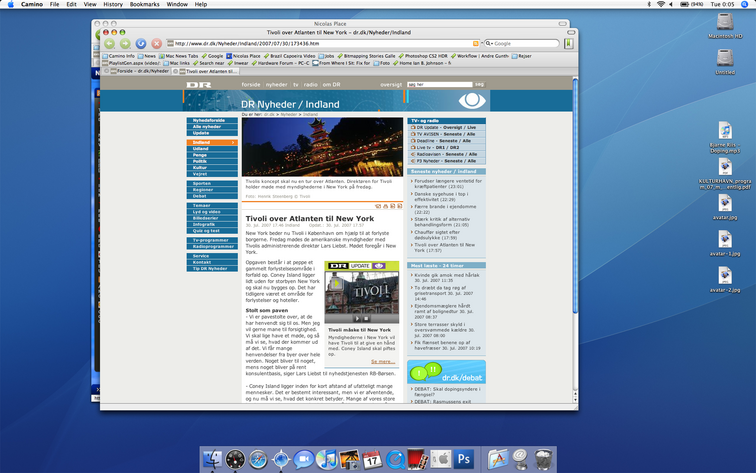
Task: Open Lyd og video in left menu
Action: tap(212, 212)
